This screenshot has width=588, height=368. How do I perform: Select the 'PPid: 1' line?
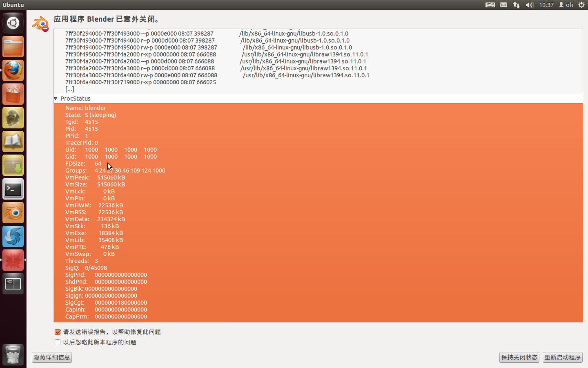point(77,136)
